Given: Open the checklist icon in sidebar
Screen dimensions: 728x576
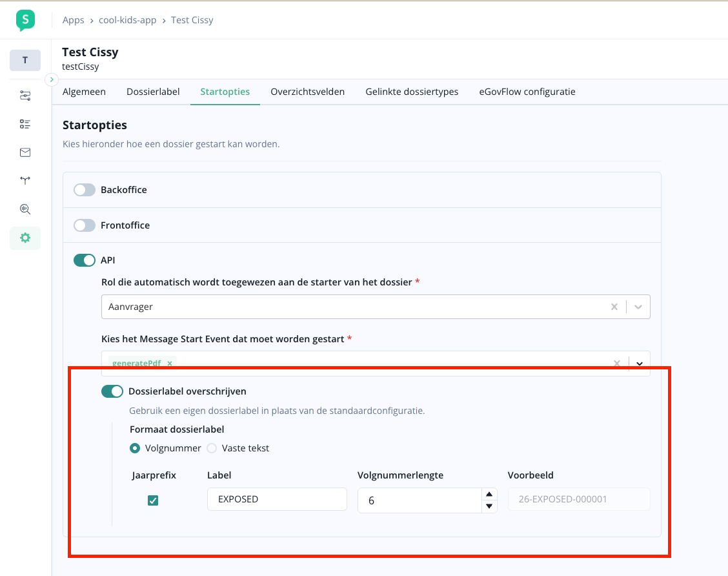Looking at the screenshot, I should pos(25,124).
